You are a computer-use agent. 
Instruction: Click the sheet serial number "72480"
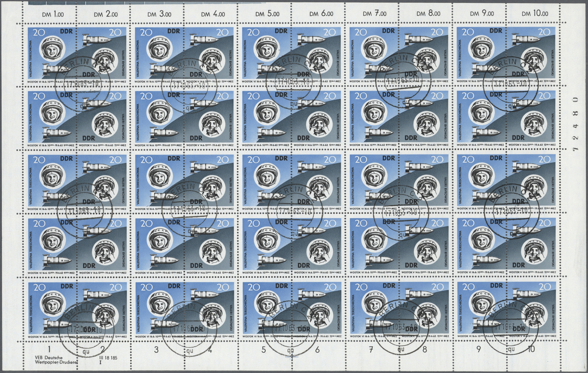(x=576, y=124)
